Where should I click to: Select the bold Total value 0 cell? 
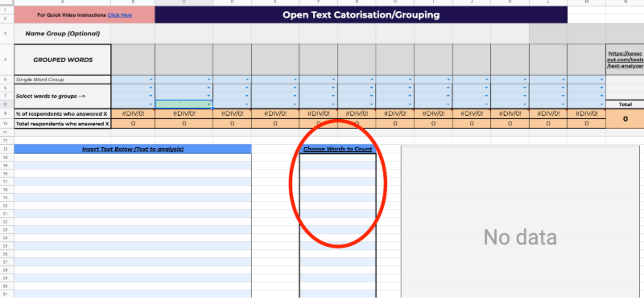tap(625, 119)
